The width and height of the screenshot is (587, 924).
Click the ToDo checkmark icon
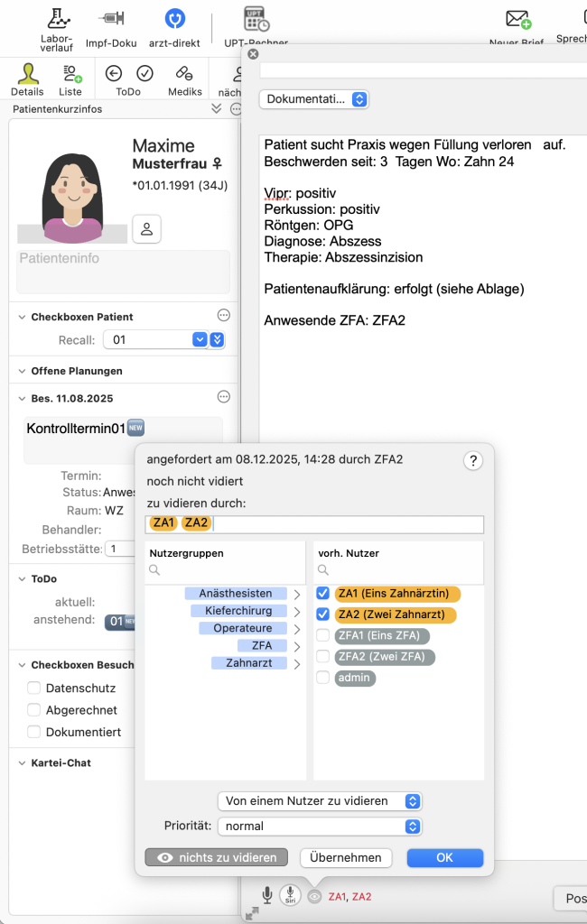(144, 74)
